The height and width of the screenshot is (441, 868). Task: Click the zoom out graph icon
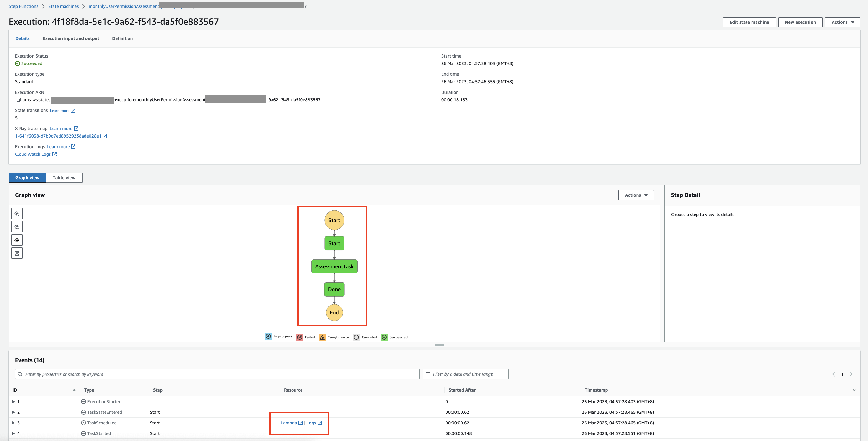click(17, 227)
